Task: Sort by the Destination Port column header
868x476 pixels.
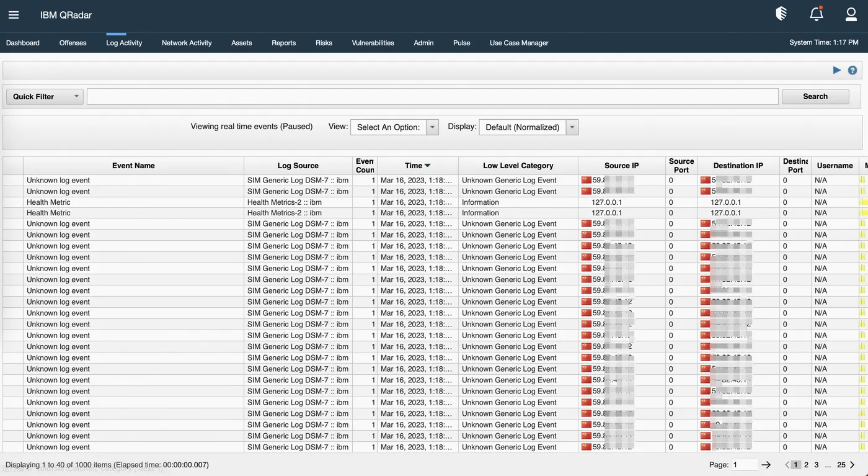Action: tap(795, 166)
